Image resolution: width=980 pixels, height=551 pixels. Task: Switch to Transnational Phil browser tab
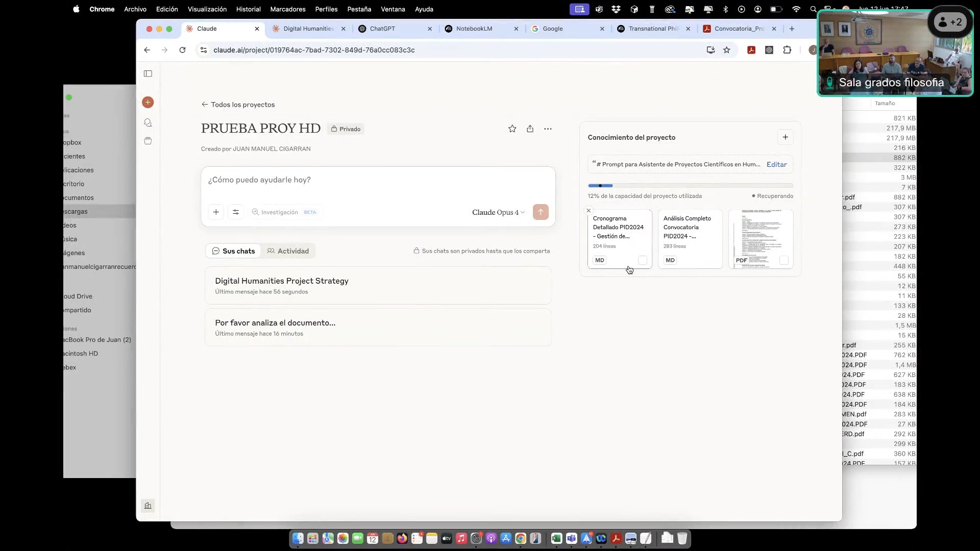tap(653, 29)
